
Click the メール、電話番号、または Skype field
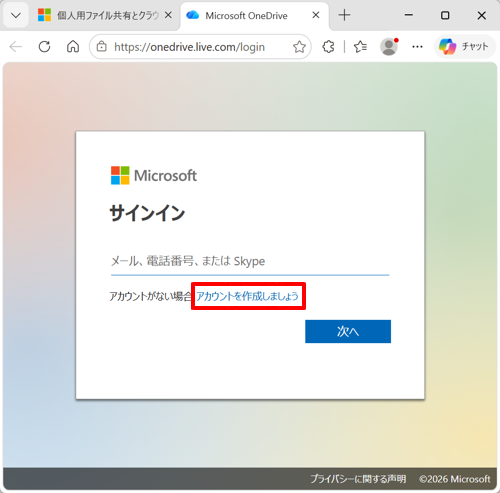250,261
